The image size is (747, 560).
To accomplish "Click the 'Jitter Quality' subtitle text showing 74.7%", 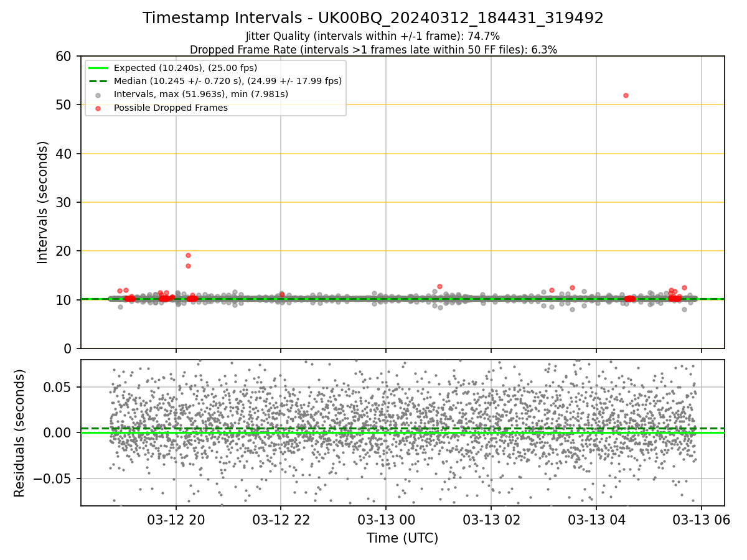I will click(373, 36).
